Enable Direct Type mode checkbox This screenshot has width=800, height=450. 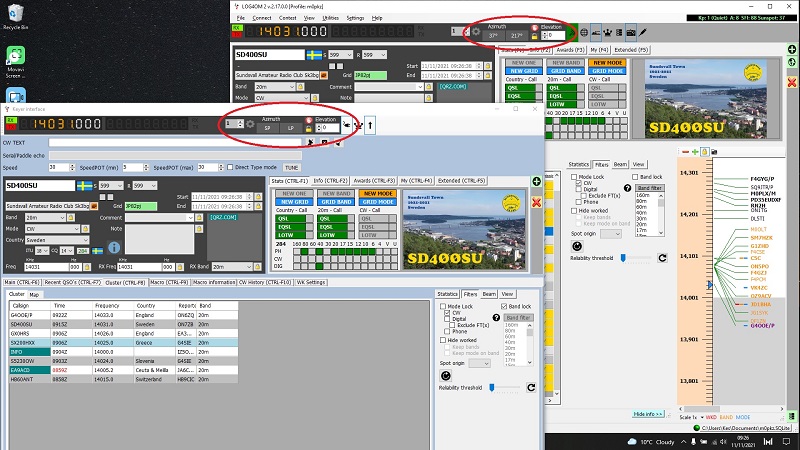tap(230, 167)
